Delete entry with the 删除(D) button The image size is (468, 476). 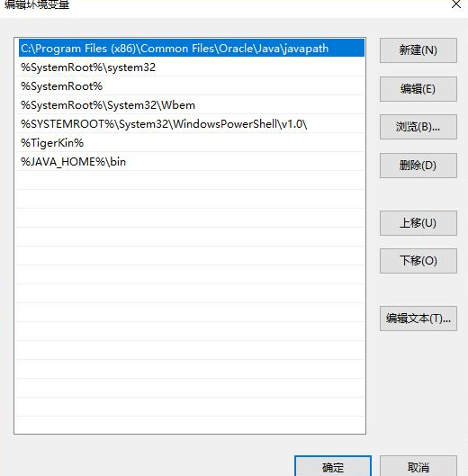pyautogui.click(x=418, y=166)
